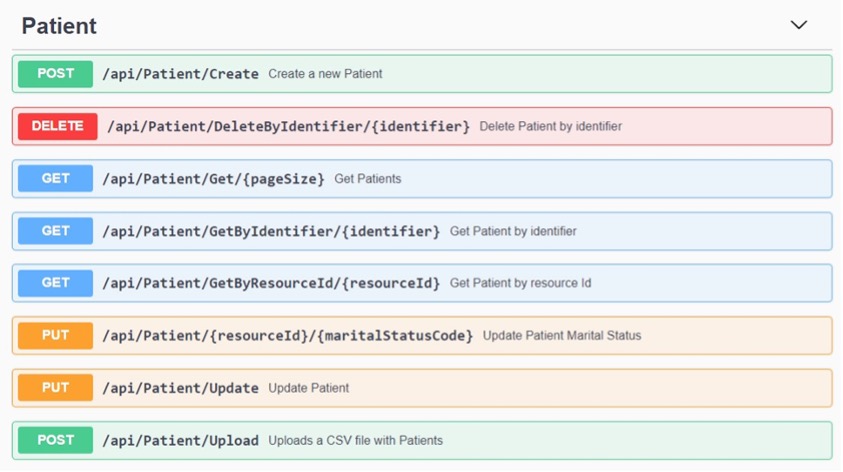Expand the /api/Patient/Upload endpoint
This screenshot has height=472, width=843.
coord(422,440)
